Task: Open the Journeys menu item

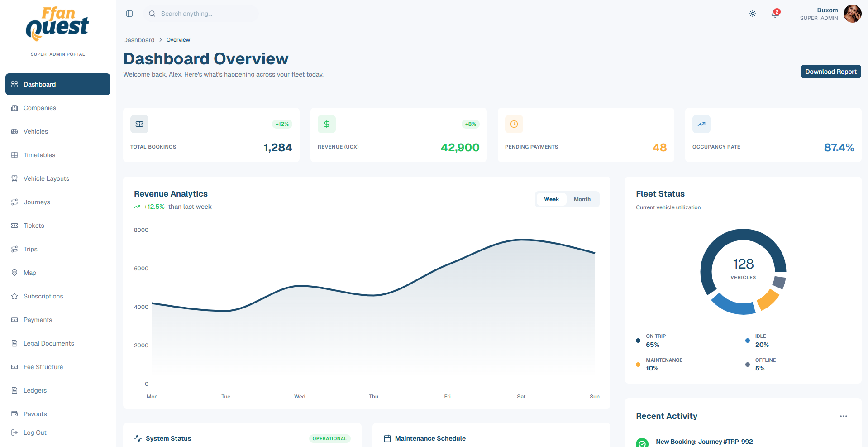Action: click(x=58, y=202)
